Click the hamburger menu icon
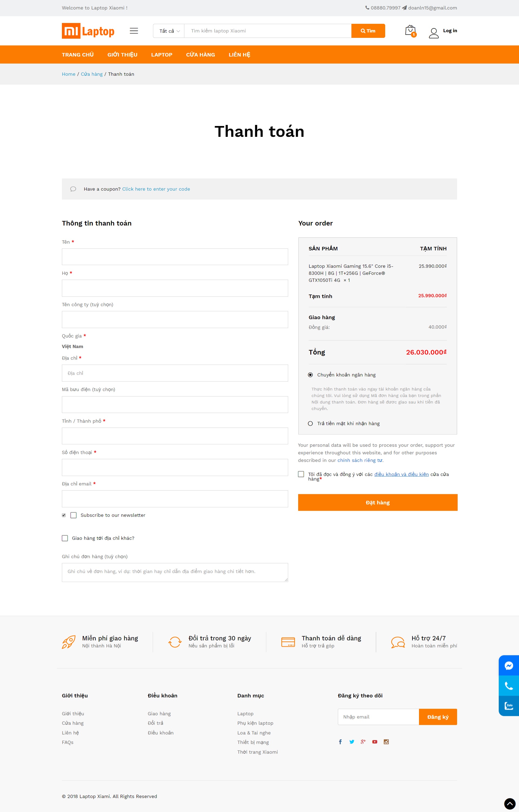This screenshot has width=519, height=812. point(134,31)
